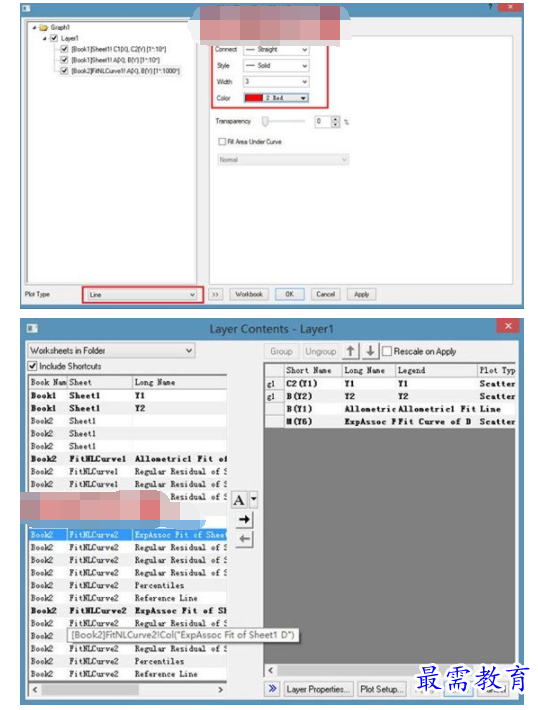The height and width of the screenshot is (710, 538).
Task: Click the Group button
Action: click(281, 351)
